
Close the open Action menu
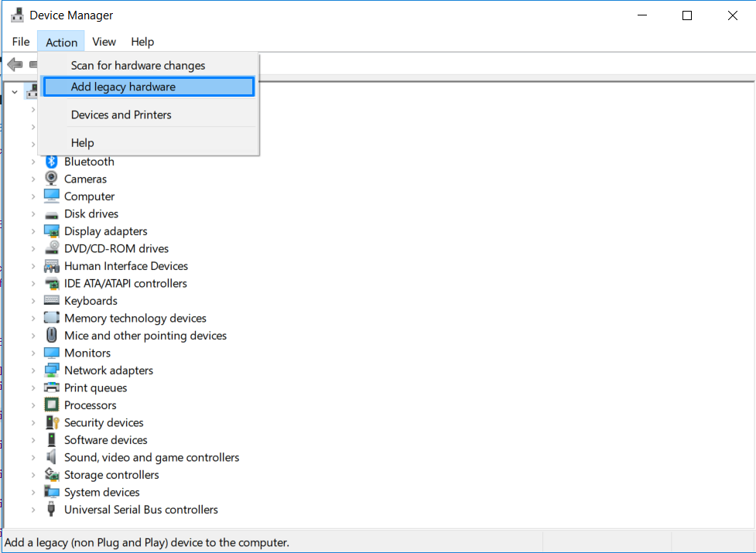coord(61,42)
